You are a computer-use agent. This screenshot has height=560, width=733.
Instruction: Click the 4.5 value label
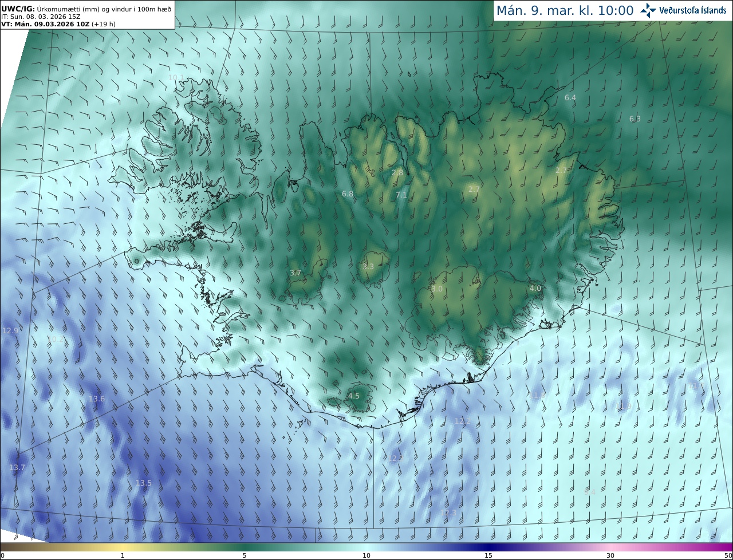coord(354,396)
